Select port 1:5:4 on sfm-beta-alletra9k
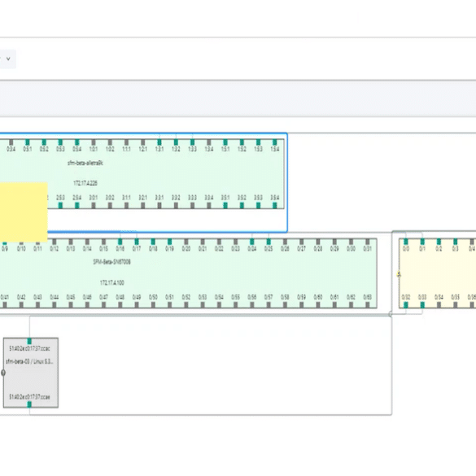 coord(275,142)
